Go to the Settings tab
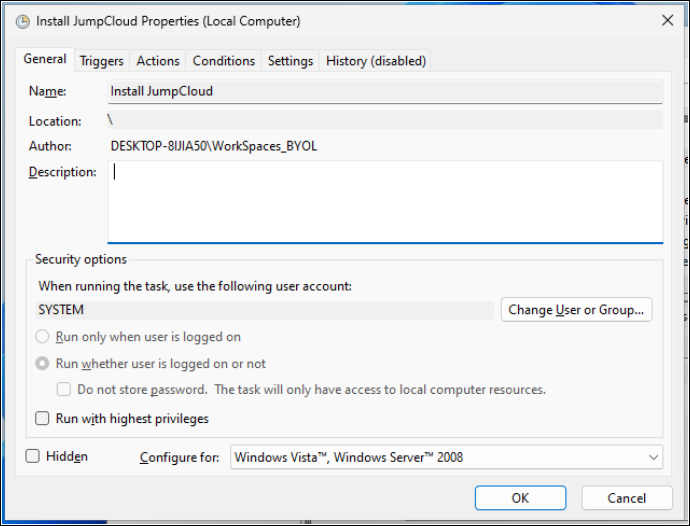 click(290, 61)
